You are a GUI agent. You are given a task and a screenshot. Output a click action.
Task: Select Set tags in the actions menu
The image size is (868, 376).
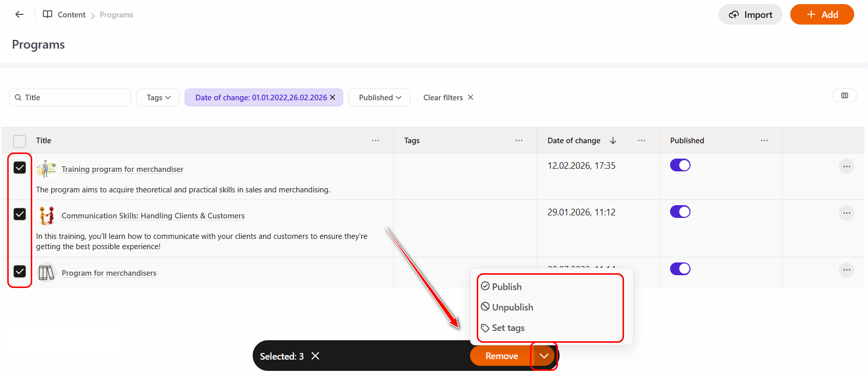pyautogui.click(x=508, y=328)
